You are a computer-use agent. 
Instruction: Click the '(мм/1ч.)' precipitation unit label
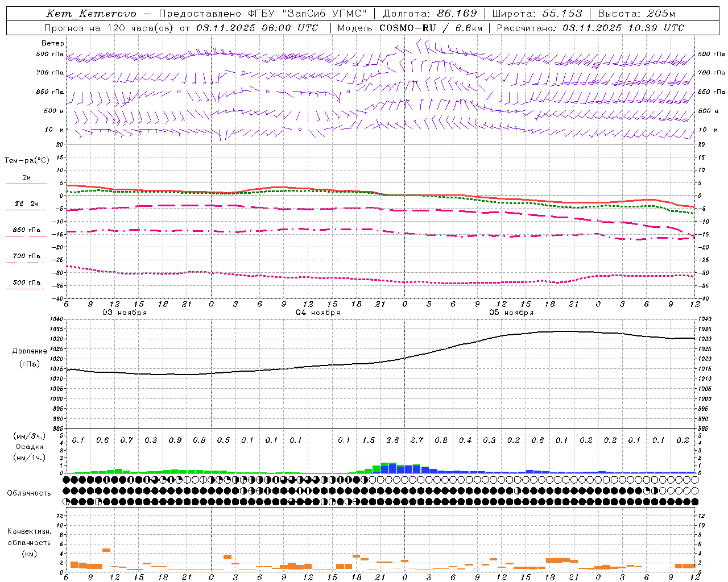30,458
